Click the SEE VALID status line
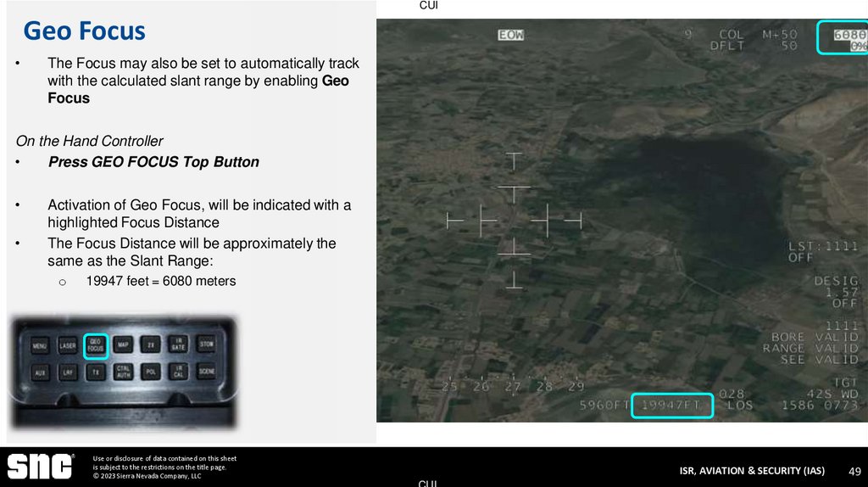The width and height of the screenshot is (868, 487). (x=820, y=360)
